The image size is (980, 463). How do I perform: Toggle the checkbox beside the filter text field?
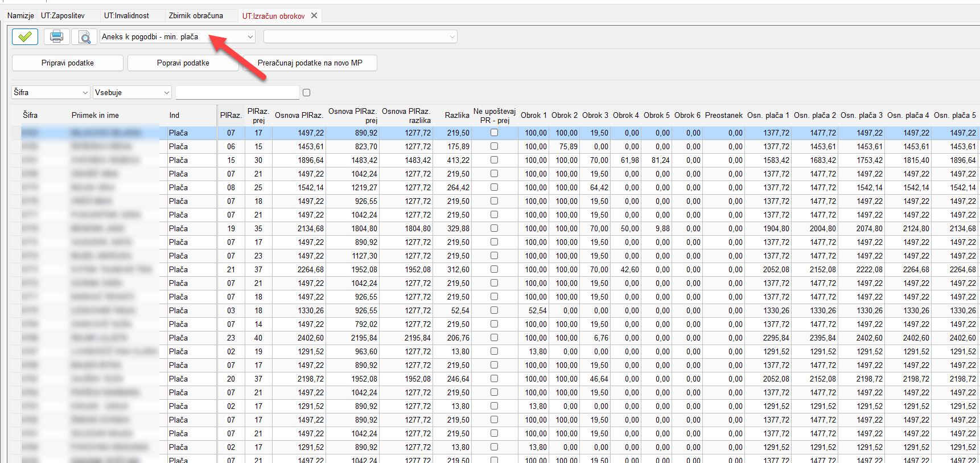[307, 92]
